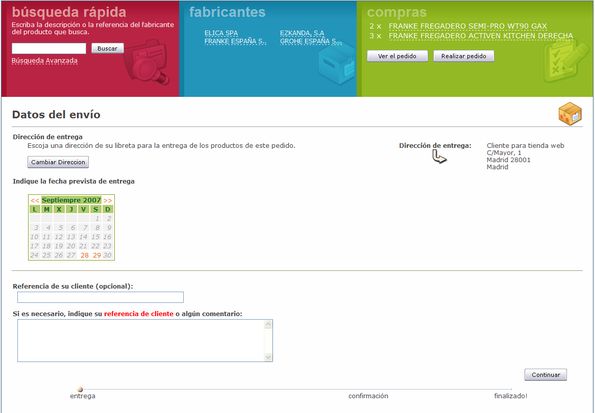The image size is (595, 413).
Task: Click the comment box scroll down arrow
Action: click(x=268, y=357)
